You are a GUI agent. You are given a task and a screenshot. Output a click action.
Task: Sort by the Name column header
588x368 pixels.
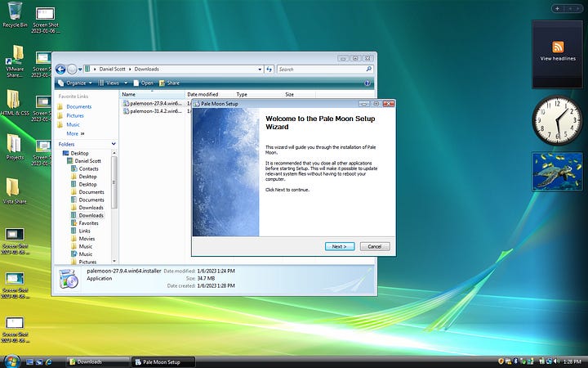(152, 94)
